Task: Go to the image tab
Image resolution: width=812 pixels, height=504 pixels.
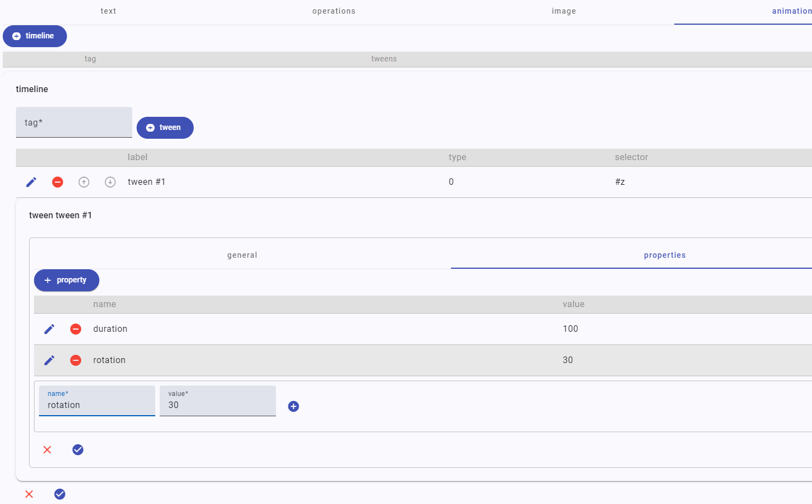Action: 563,11
